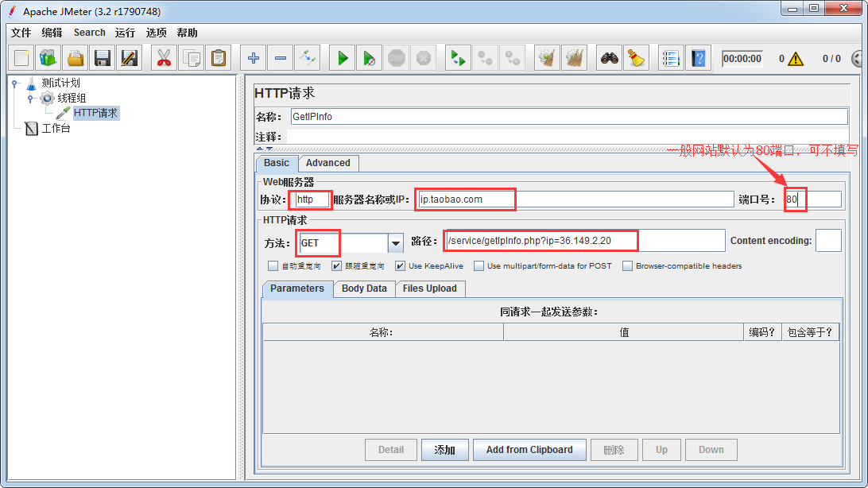Open the 帮助 menu
Screen dimensions: 868x488
[187, 33]
